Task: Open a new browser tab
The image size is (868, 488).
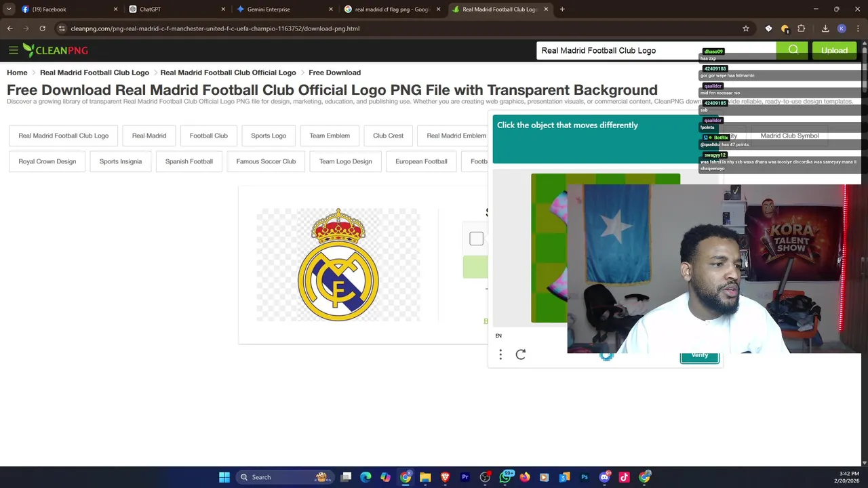Action: pos(562,9)
